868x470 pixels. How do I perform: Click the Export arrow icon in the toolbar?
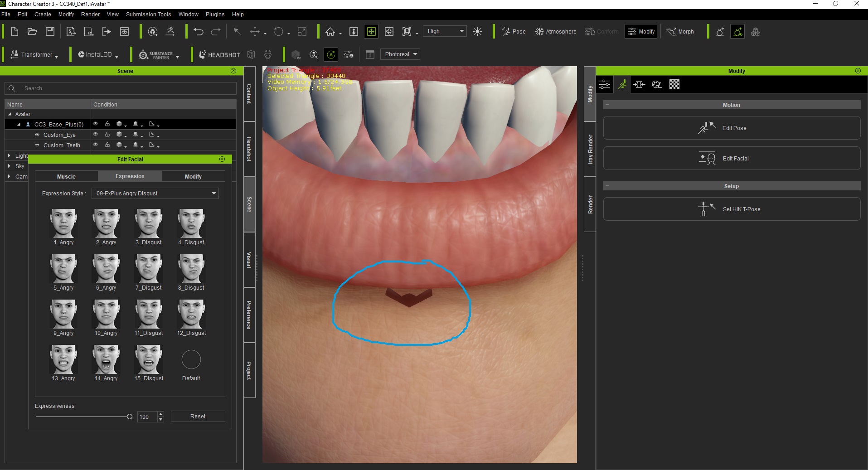point(107,32)
